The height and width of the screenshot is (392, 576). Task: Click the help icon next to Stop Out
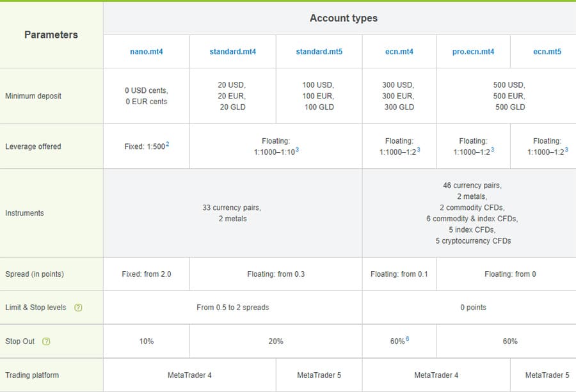coord(46,341)
